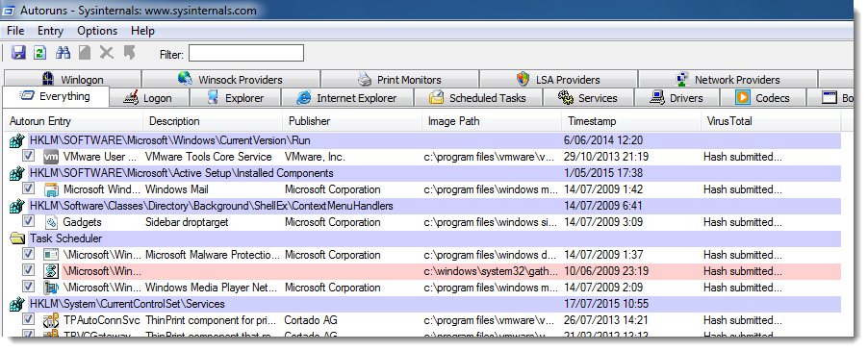
Task: Click the Autoruns title bar icon
Action: coord(9,11)
